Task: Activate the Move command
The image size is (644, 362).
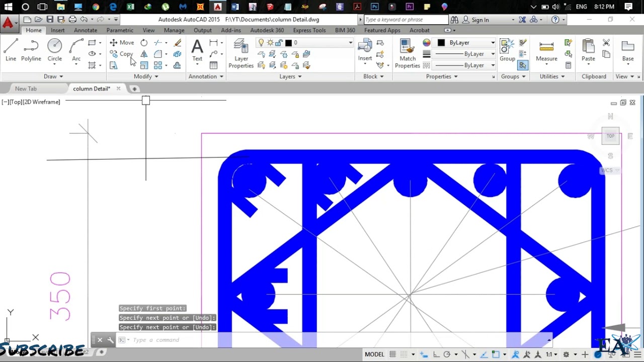Action: (122, 43)
